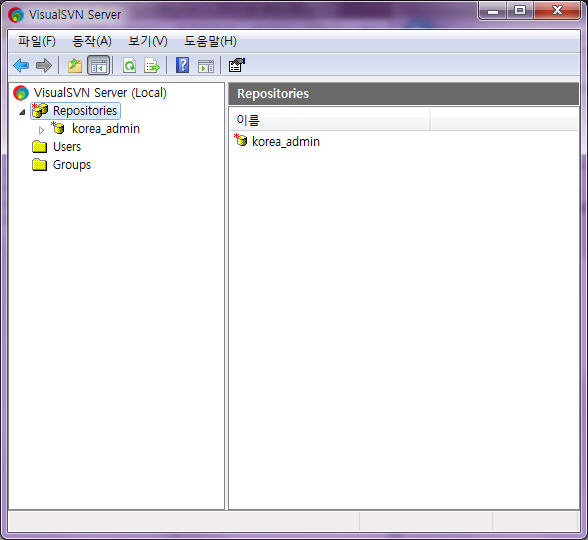Image resolution: width=588 pixels, height=540 pixels.
Task: Open the 도움말(H) menu
Action: (x=210, y=41)
